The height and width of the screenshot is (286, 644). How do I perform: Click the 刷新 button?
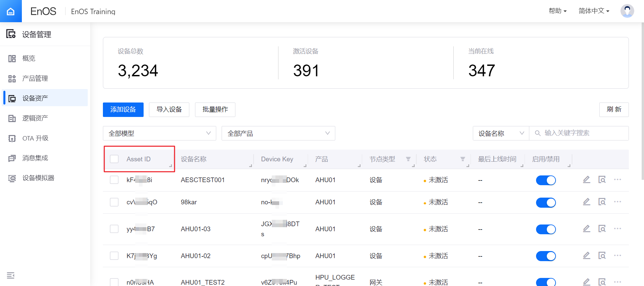point(614,110)
